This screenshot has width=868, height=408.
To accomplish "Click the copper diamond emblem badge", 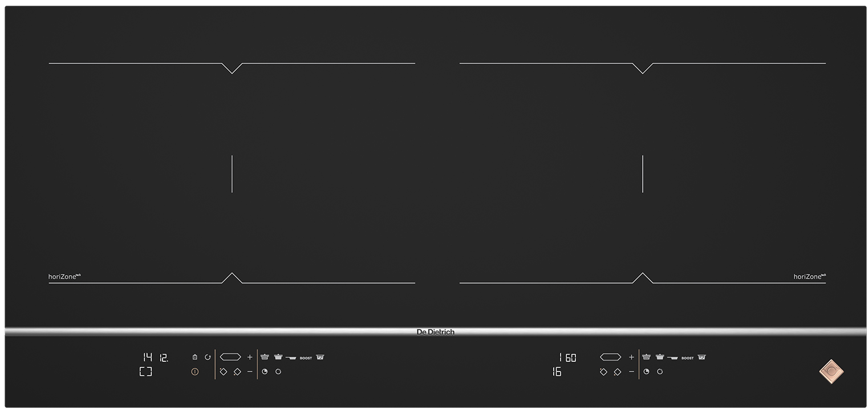I will pos(832,371).
